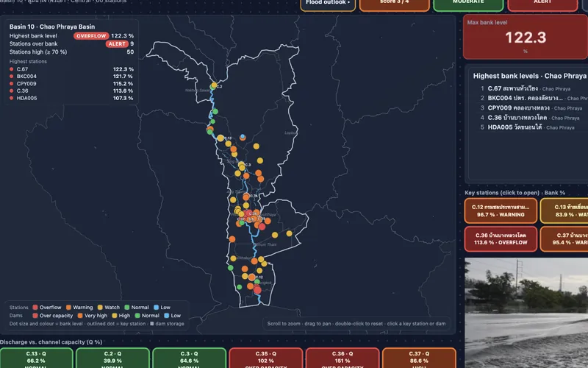Click the red dot beside C.67 entry
588x368 pixels.
click(12, 69)
